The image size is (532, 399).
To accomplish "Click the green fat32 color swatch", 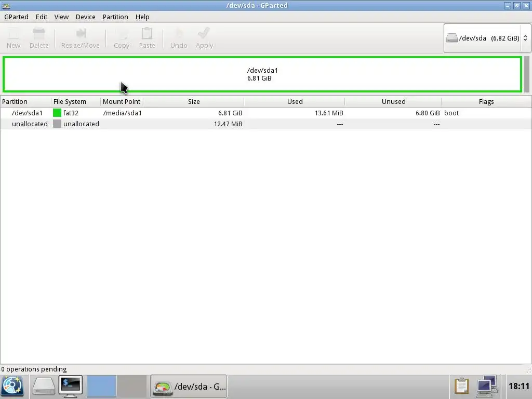I will coord(57,113).
